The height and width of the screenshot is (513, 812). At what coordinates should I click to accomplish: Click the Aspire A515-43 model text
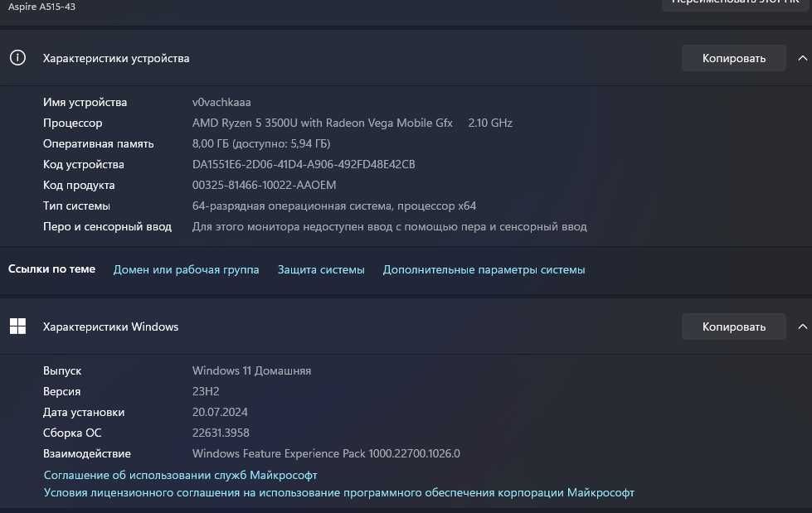pos(41,7)
